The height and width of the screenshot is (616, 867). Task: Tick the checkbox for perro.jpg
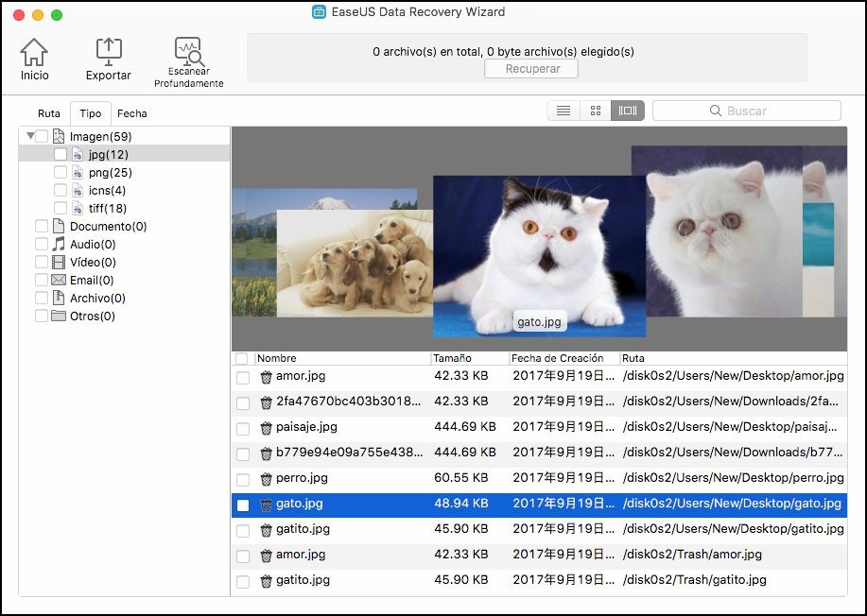243,480
